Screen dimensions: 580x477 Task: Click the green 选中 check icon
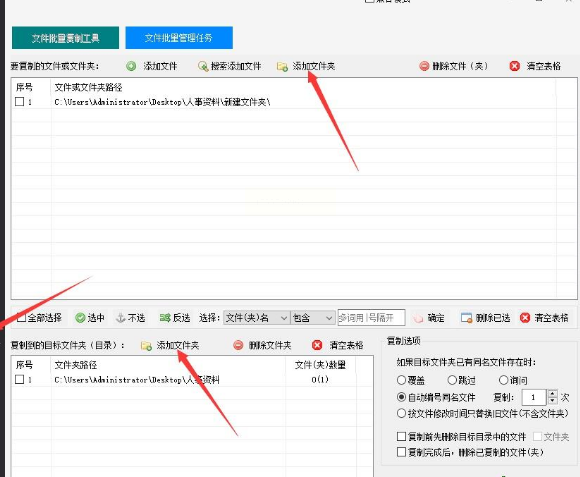80,318
